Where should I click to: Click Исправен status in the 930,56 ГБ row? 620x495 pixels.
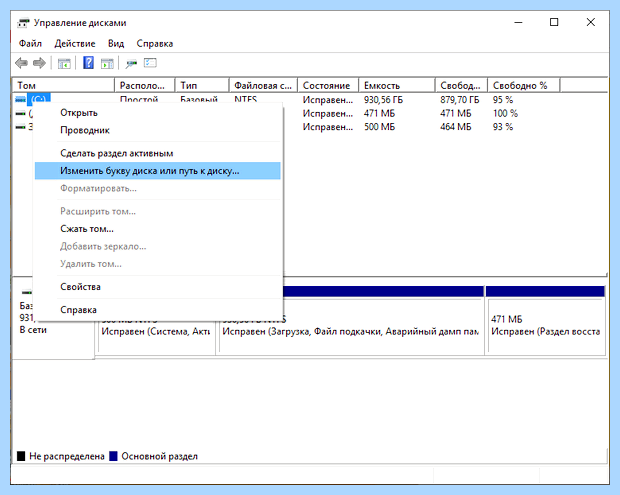328,100
